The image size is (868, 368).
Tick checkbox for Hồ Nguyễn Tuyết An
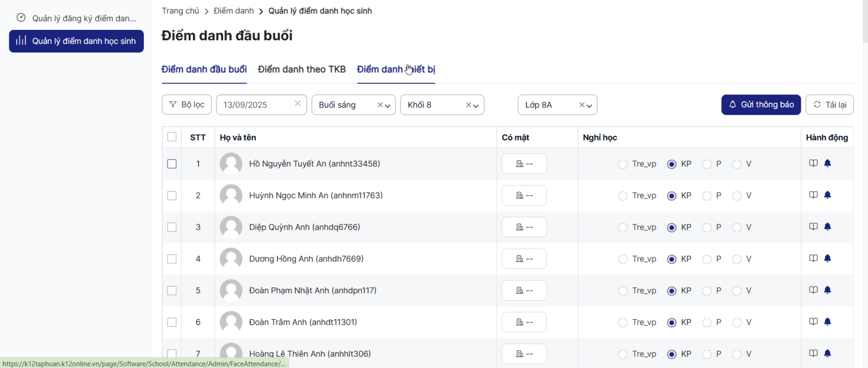pyautogui.click(x=172, y=164)
